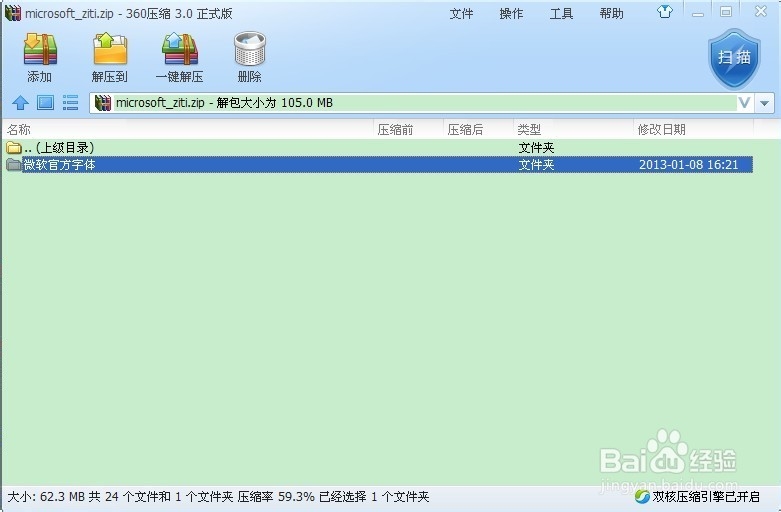Click the parent directory folder icon
This screenshot has height=512, width=781.
click(x=13, y=147)
